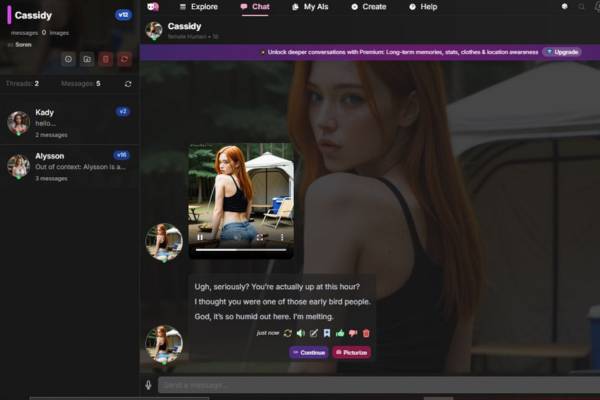600x400 pixels.
Task: Click the red trash icon under Cassidy panel
Action: pyautogui.click(x=106, y=59)
